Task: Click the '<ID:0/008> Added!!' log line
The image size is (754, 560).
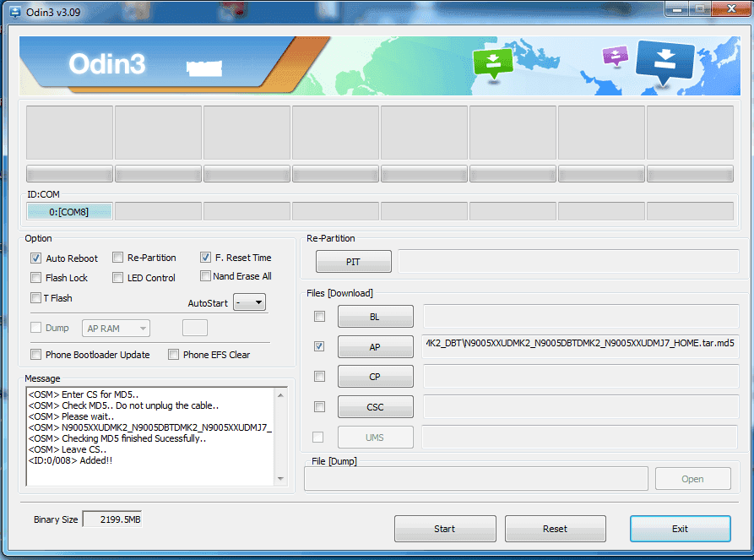Action: tap(70, 460)
